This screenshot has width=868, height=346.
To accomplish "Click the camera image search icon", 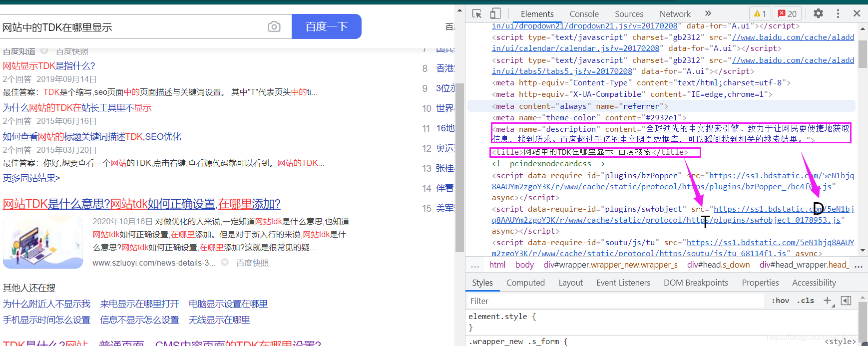I will [x=274, y=26].
